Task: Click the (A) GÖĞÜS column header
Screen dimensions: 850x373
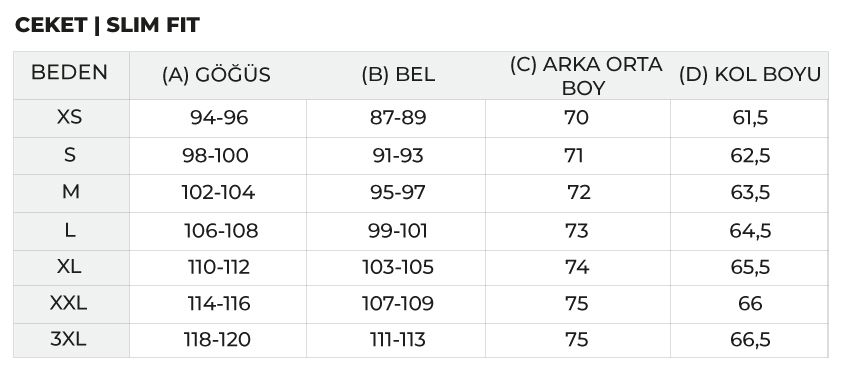Action: 216,75
